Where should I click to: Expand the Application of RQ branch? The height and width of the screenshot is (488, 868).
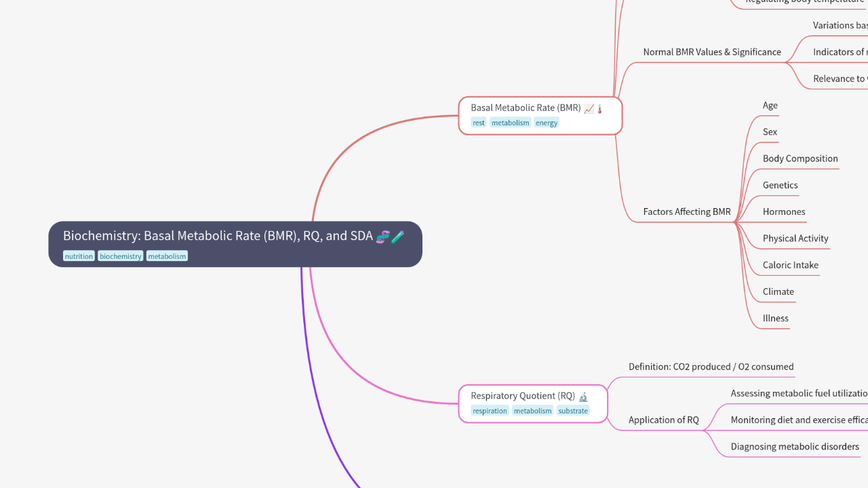[x=703, y=430]
